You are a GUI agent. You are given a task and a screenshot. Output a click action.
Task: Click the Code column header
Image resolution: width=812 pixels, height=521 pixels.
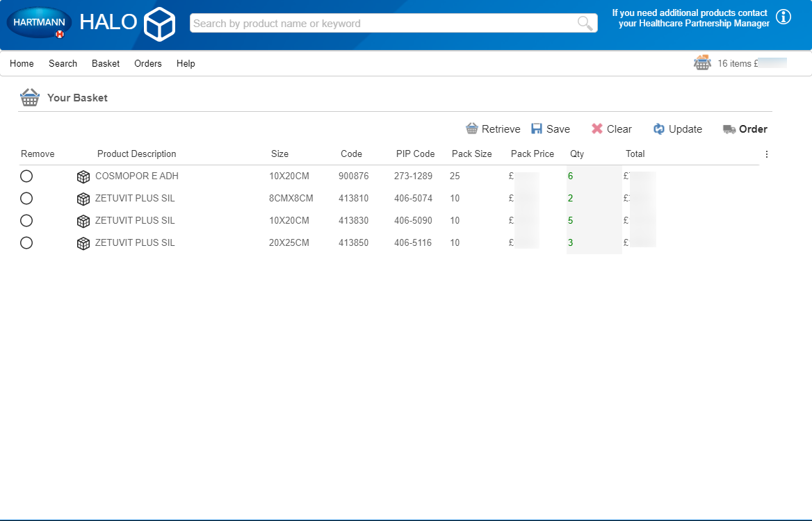coord(351,154)
